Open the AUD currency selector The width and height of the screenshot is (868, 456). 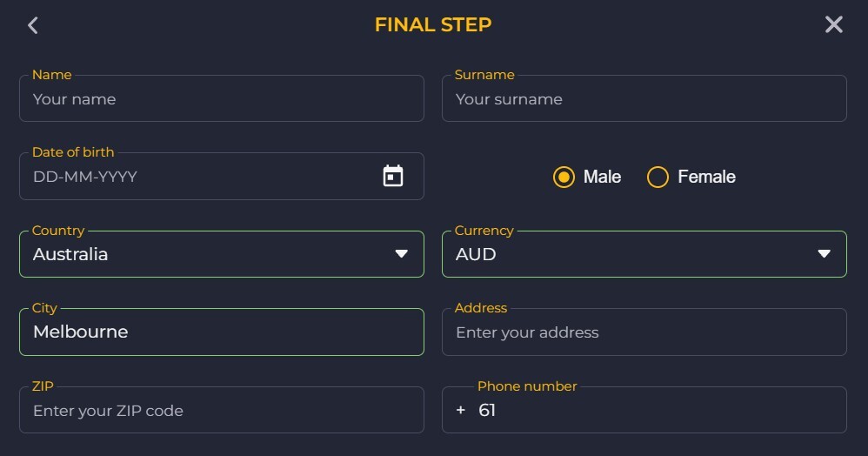[x=626, y=254]
